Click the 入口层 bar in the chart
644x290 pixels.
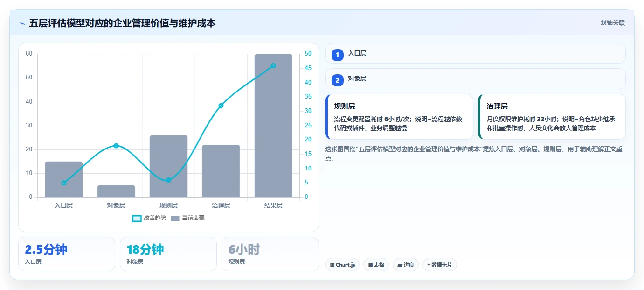[64, 179]
